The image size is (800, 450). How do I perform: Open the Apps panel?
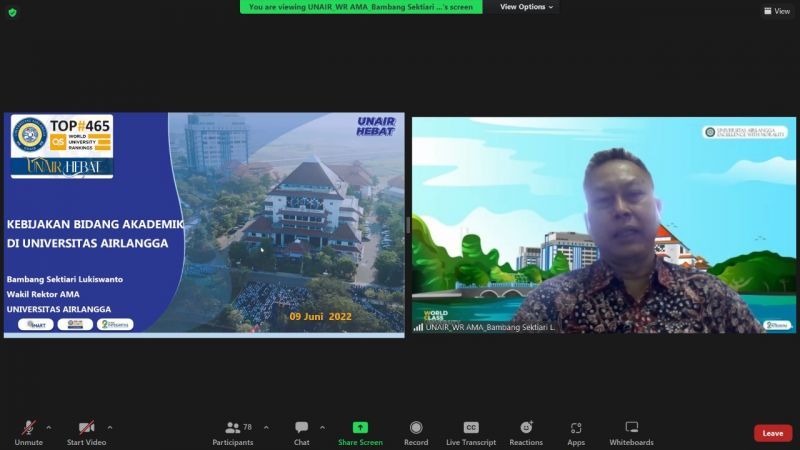[576, 433]
